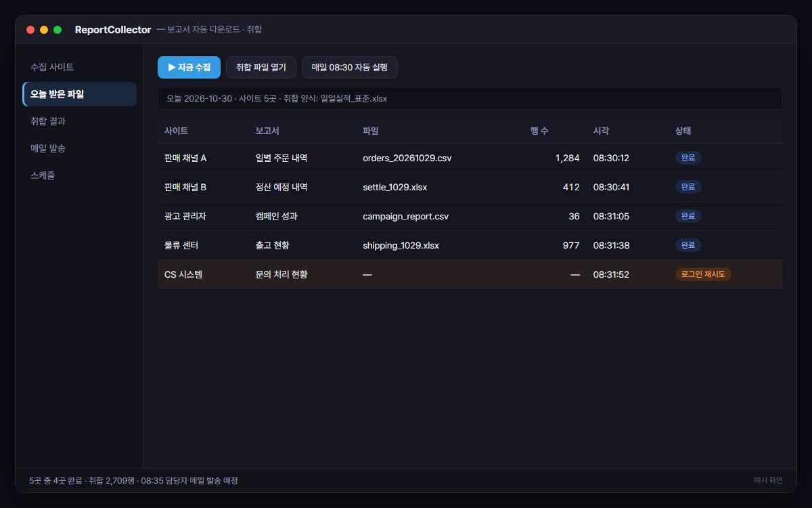The image size is (812, 508).
Task: Select 매일 08:30 자동 실행 button
Action: [350, 67]
